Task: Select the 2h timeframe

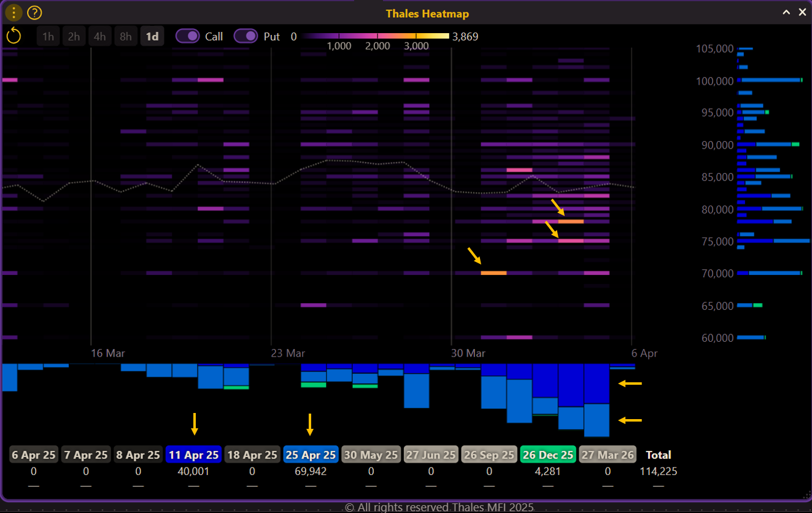Action: pyautogui.click(x=74, y=37)
